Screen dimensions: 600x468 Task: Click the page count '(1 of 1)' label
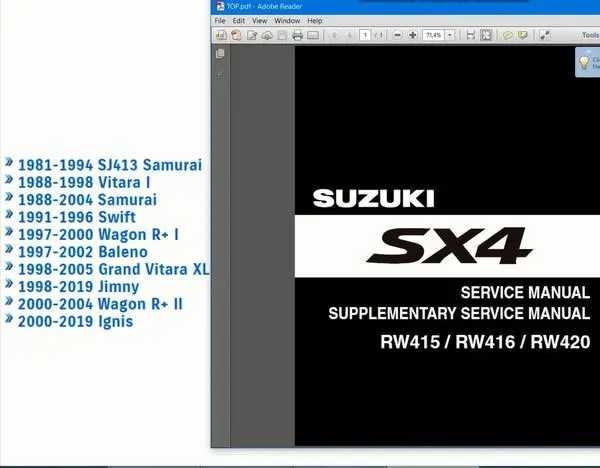(379, 35)
